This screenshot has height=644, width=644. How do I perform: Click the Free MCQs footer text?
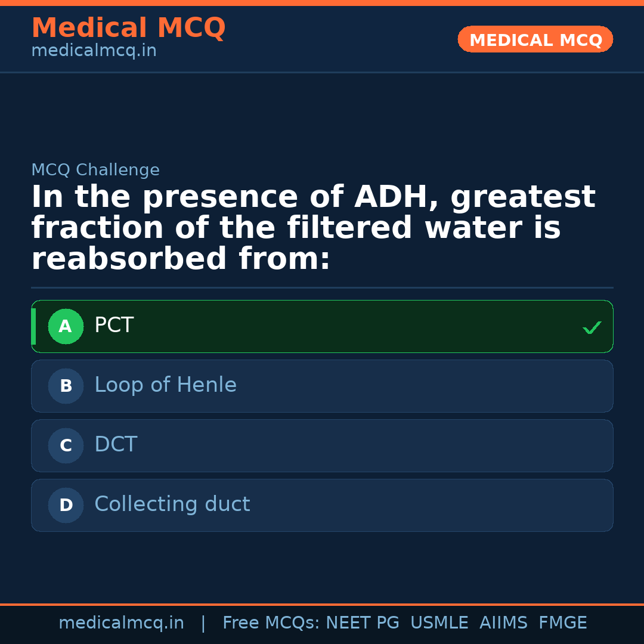(x=271, y=623)
